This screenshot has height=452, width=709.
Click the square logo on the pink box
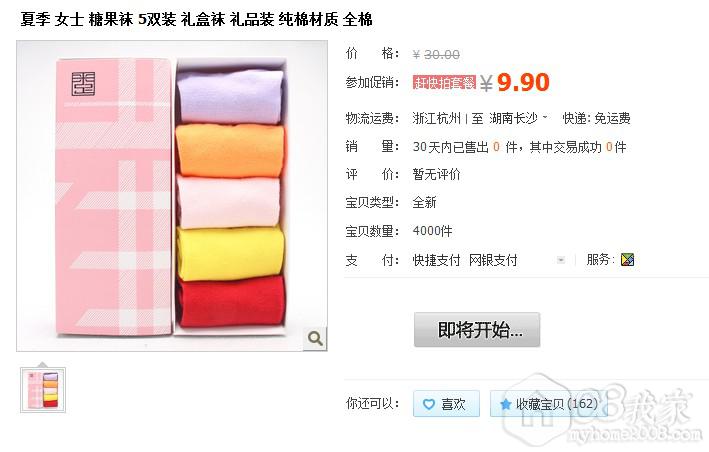(x=83, y=84)
